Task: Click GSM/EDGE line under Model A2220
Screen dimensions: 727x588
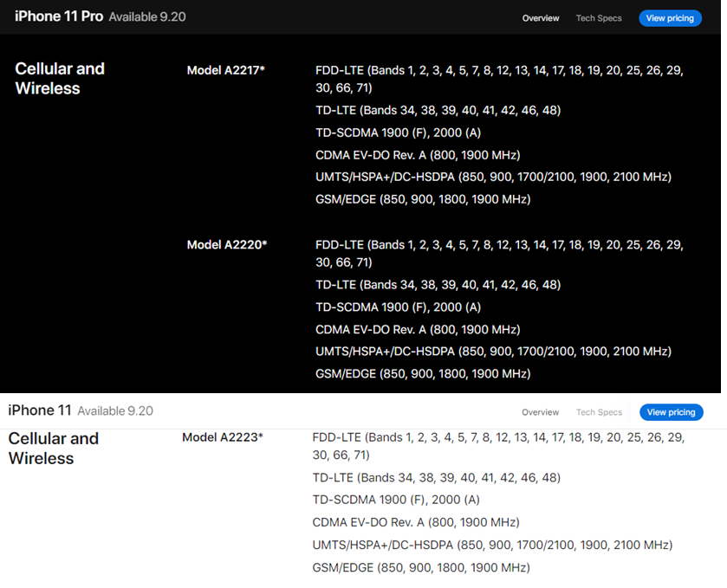Action: (x=423, y=373)
